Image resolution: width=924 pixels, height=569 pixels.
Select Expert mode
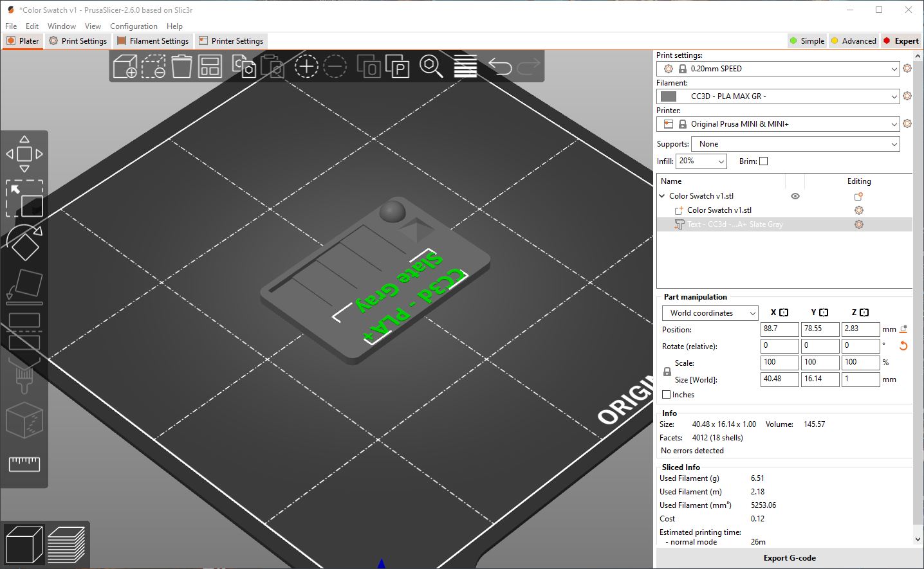tap(901, 41)
